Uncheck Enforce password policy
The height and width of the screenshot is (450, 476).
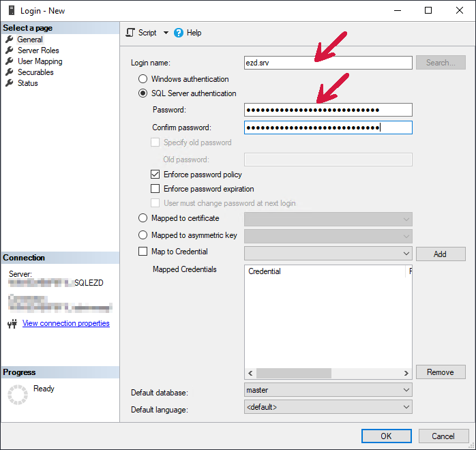(x=155, y=175)
